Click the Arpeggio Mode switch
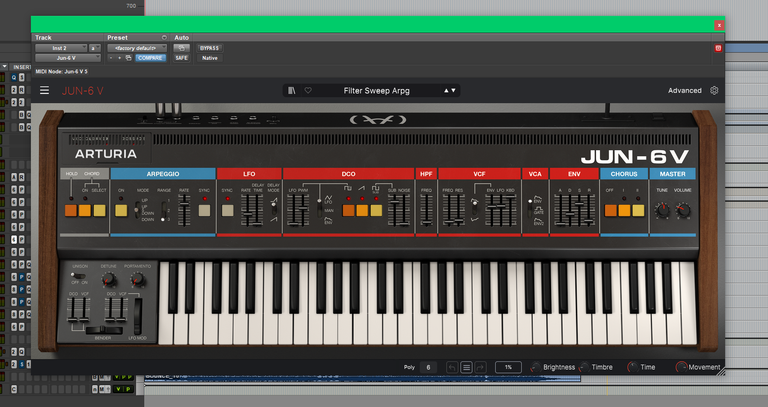 pyautogui.click(x=137, y=211)
